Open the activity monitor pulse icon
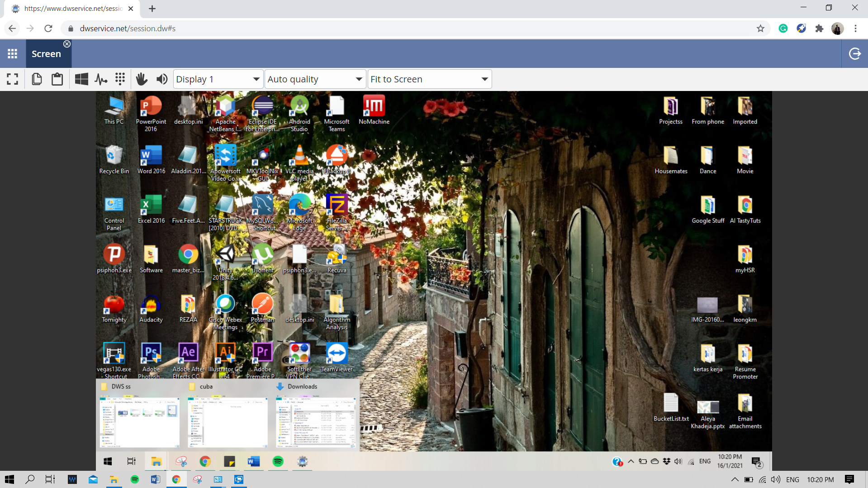The height and width of the screenshot is (488, 868). pyautogui.click(x=101, y=80)
